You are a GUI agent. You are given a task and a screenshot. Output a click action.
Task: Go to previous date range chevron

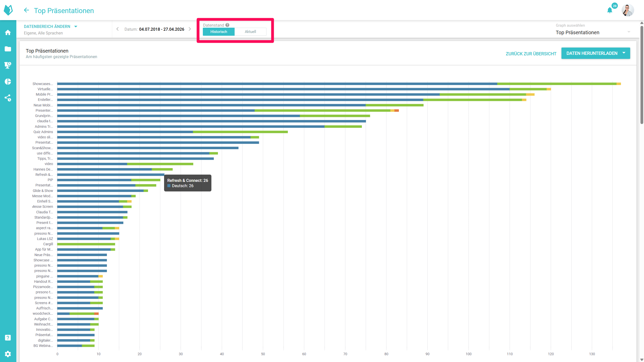point(118,29)
